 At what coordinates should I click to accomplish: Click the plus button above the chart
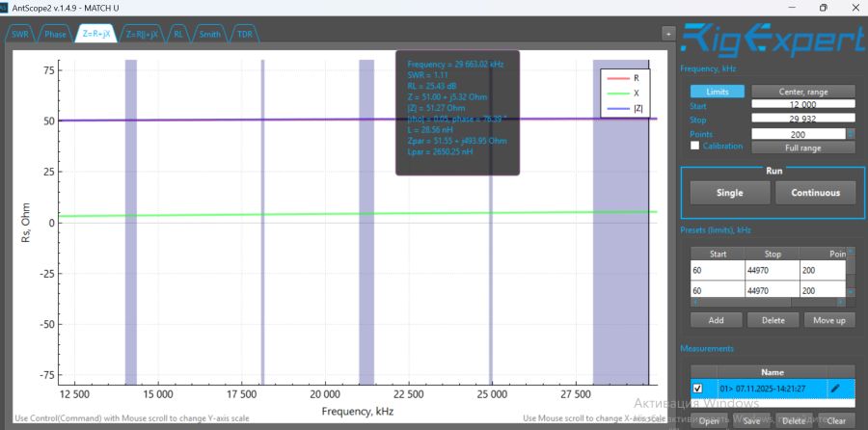coord(667,33)
